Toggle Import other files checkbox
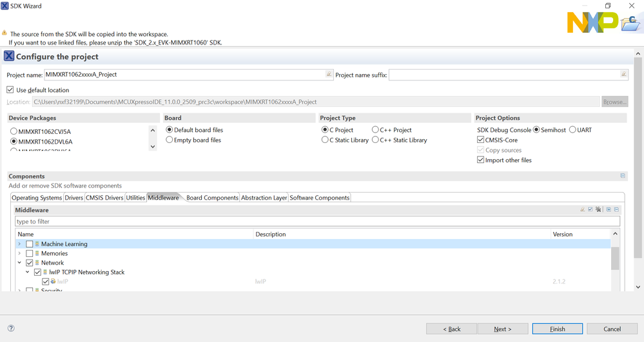The width and height of the screenshot is (644, 342). (x=480, y=160)
